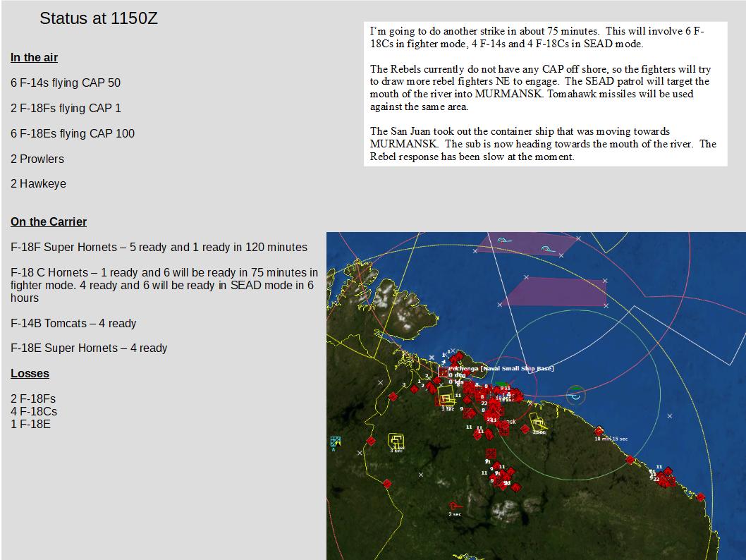The image size is (746, 560).
Task: Select the 6 F-18Es flying CAP 100 line
Action: (x=73, y=134)
